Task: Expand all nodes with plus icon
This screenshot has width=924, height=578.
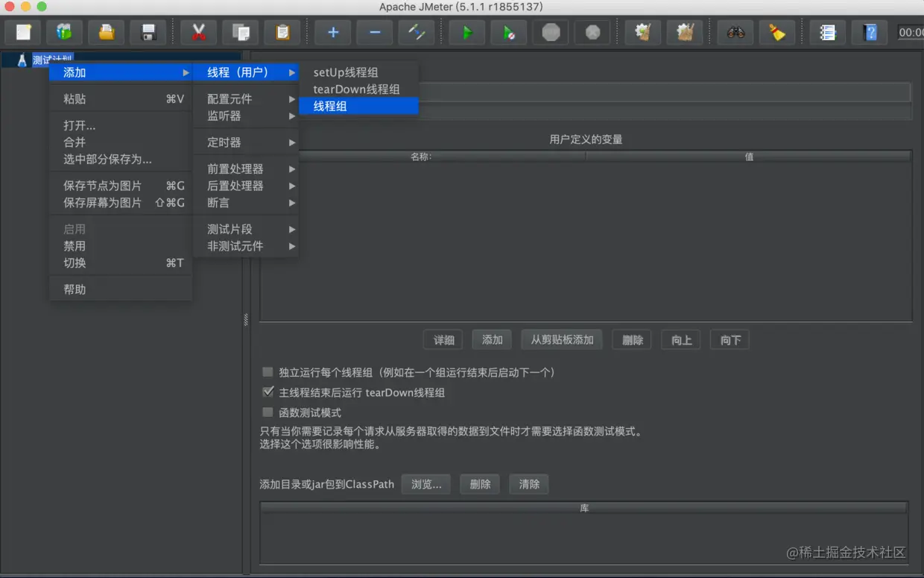Action: (x=333, y=32)
